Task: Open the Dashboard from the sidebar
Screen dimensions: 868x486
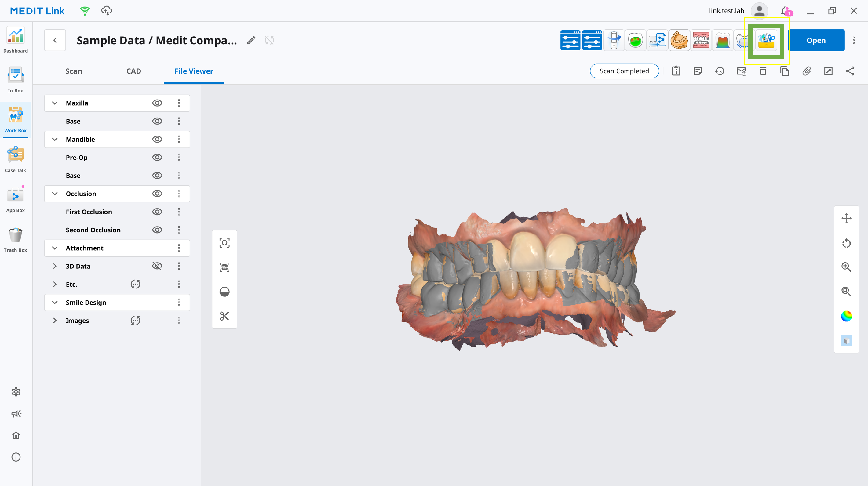Action: [x=16, y=40]
